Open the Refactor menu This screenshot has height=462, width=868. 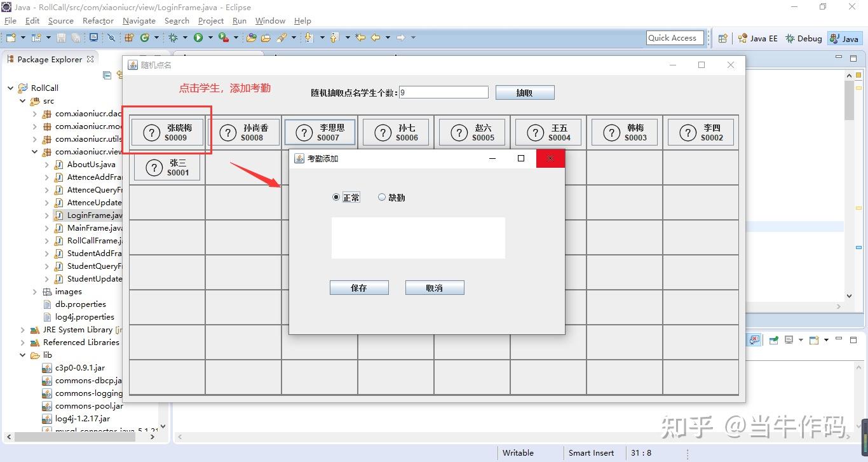(x=98, y=21)
